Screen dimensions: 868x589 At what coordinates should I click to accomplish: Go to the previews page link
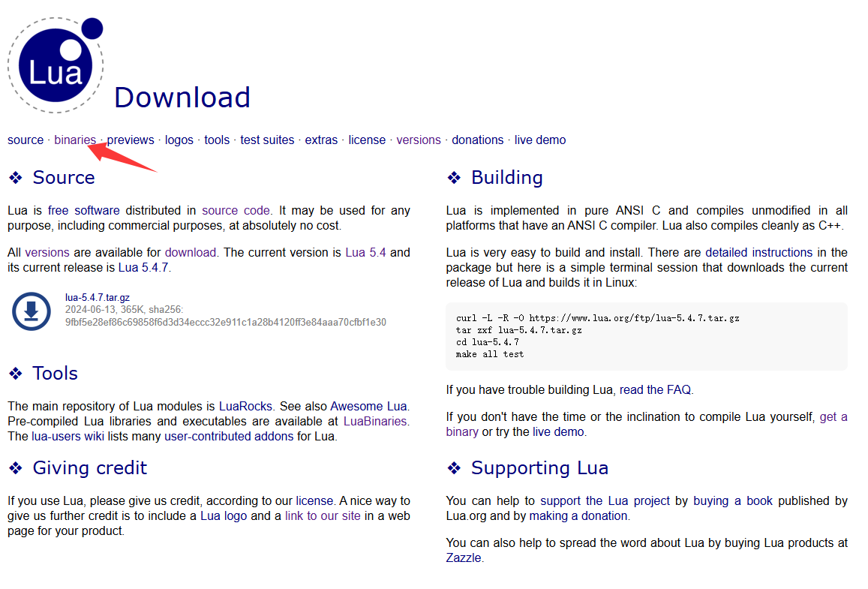131,140
